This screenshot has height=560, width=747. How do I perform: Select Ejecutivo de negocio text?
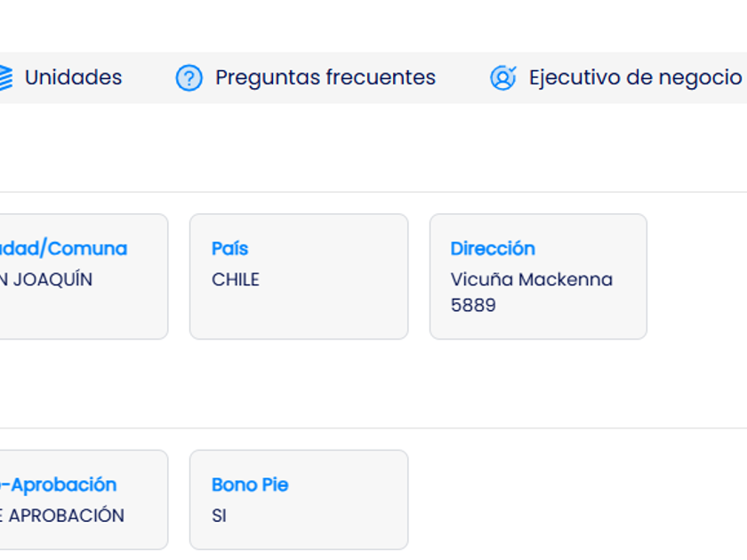click(x=635, y=78)
